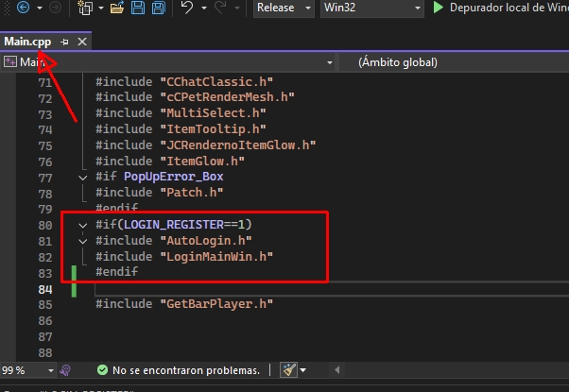Click the GetBarPlayer.h include line

[x=184, y=304]
